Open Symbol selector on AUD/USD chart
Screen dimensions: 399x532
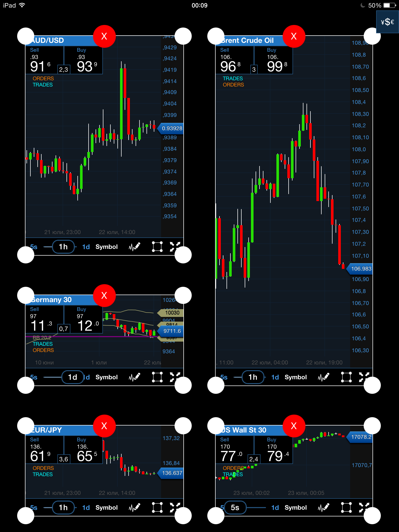click(x=107, y=247)
